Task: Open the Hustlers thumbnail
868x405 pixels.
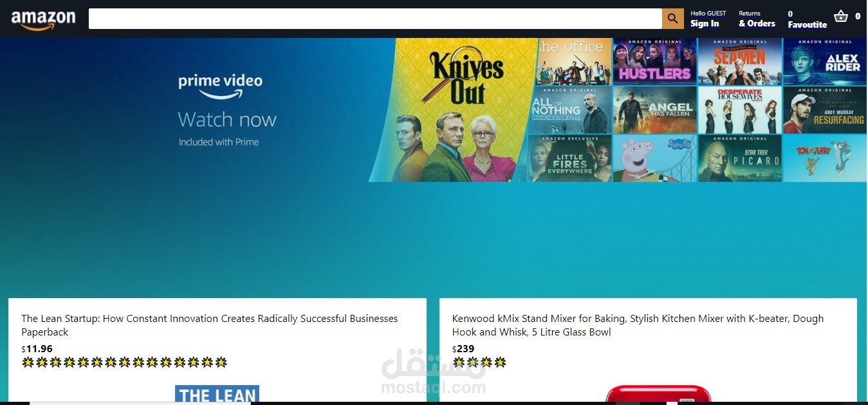Action: [x=654, y=62]
